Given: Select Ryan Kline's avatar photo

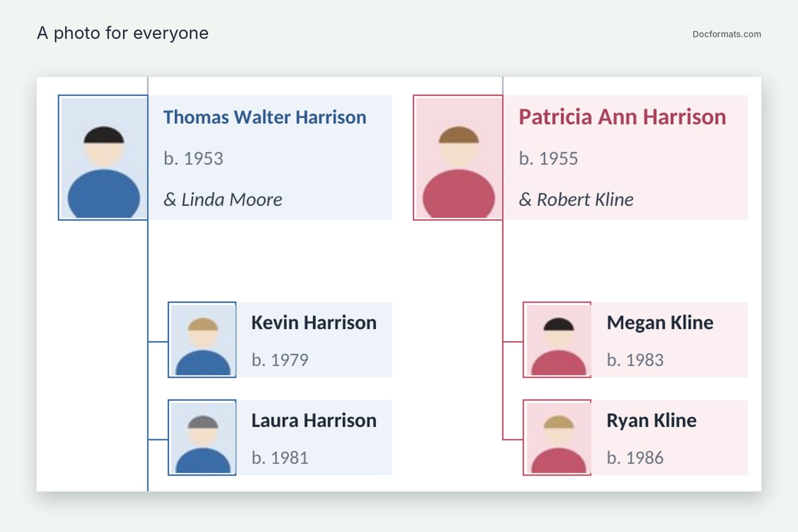Looking at the screenshot, I should 557,438.
